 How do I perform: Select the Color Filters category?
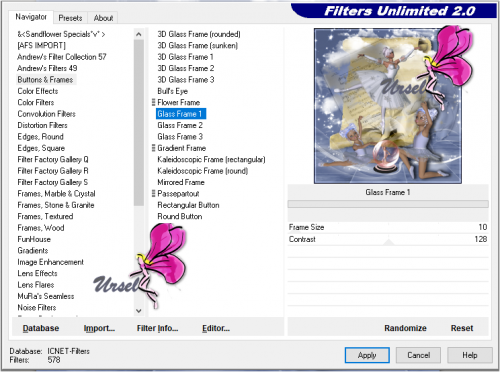[x=36, y=102]
